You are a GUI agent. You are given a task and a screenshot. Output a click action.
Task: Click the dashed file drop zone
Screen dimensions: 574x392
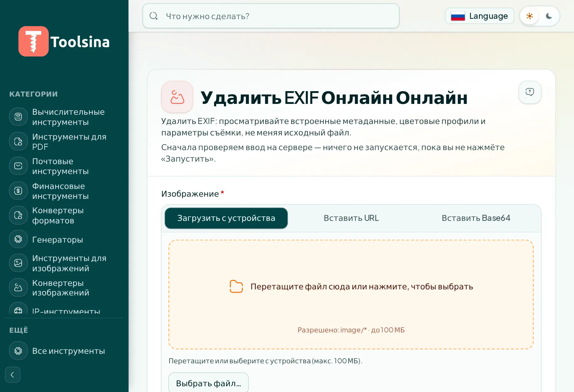click(351, 294)
